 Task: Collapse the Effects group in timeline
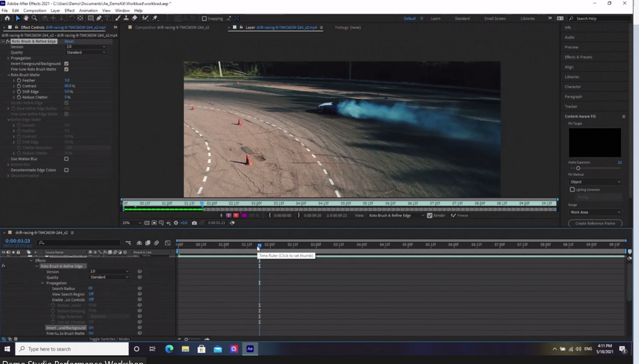pyautogui.click(x=32, y=261)
